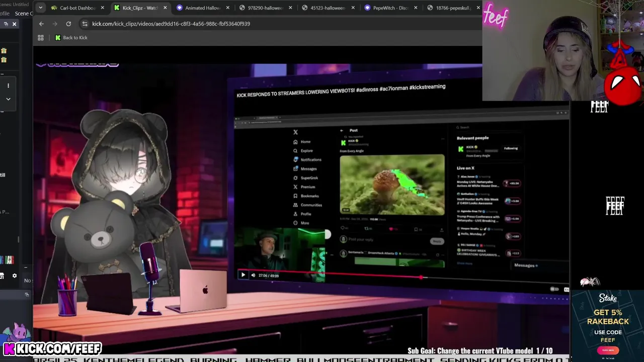Open Communities in the X sidebar
This screenshot has width=644, height=362.
tap(308, 205)
